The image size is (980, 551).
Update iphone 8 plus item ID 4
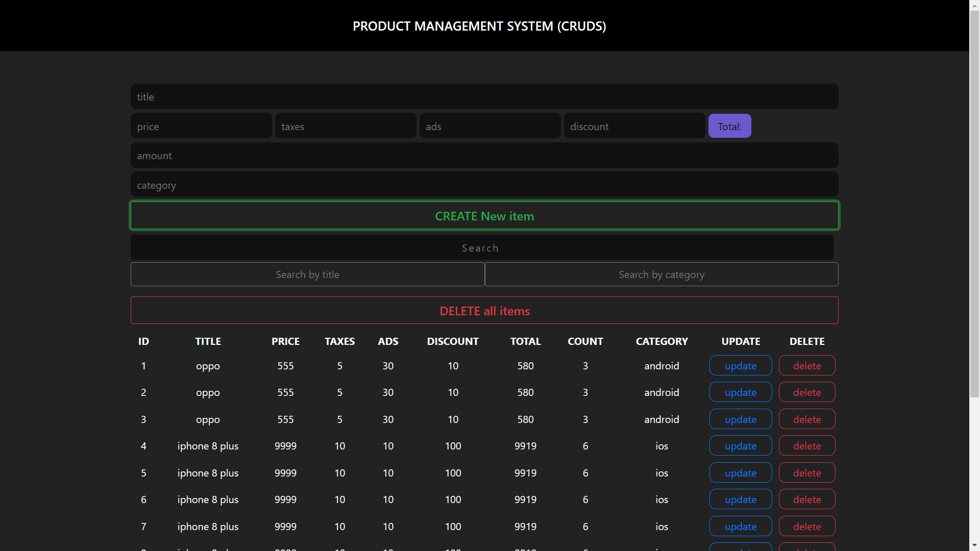click(x=741, y=446)
